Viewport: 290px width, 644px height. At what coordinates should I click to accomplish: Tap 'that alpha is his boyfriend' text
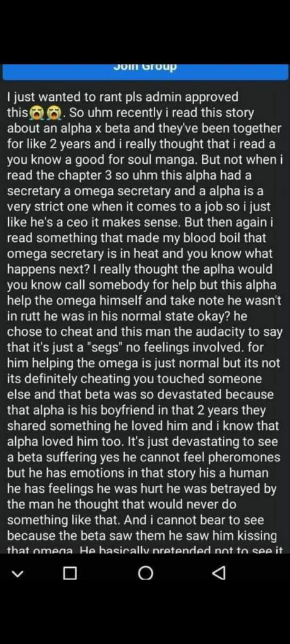click(x=80, y=409)
